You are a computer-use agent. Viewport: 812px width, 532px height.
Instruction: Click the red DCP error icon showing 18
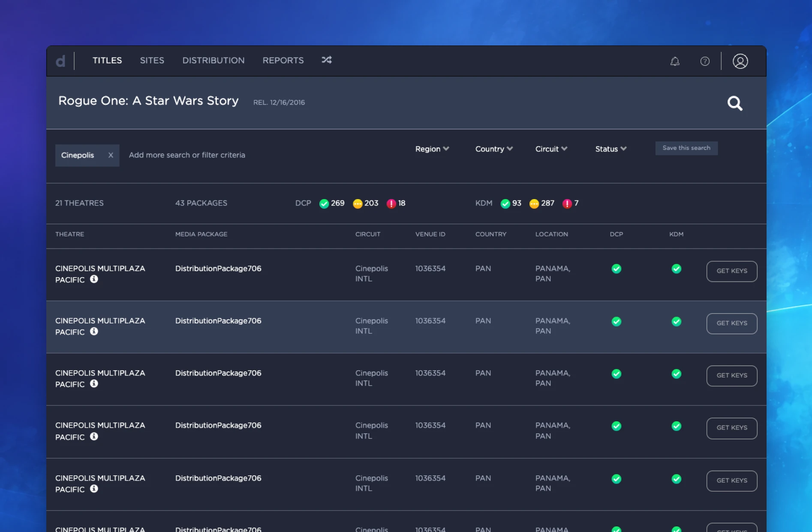click(391, 203)
